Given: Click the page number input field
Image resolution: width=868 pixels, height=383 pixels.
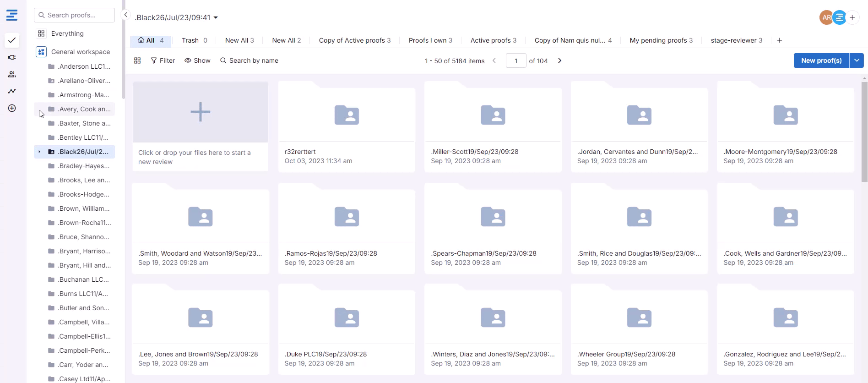Looking at the screenshot, I should tap(515, 60).
